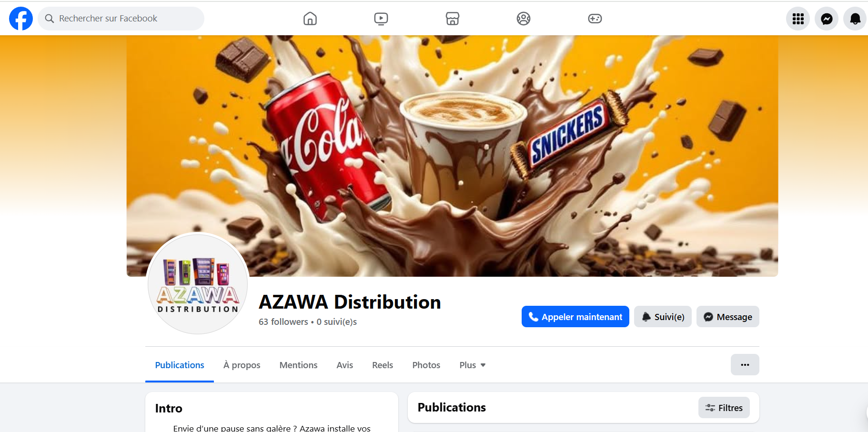Screen dimensions: 868x432
Task: Expand the Plus dropdown menu
Action: click(x=473, y=365)
